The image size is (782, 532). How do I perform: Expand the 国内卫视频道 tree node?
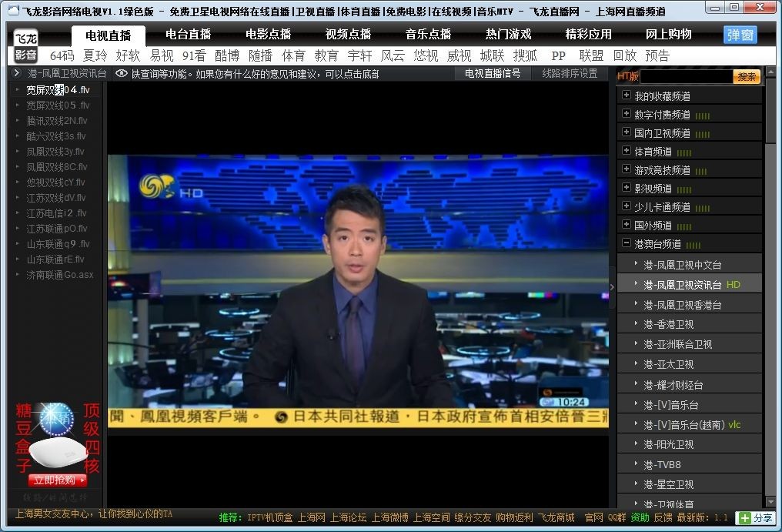coord(627,132)
